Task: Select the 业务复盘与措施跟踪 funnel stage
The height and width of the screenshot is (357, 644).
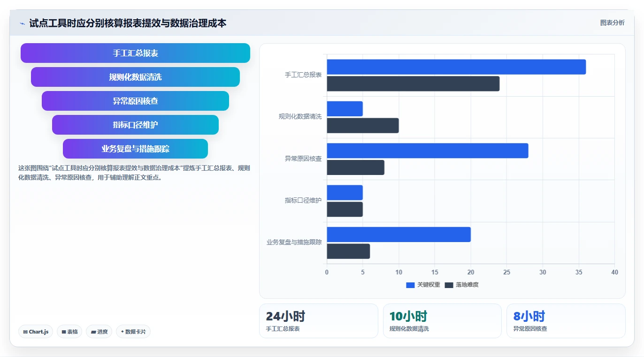Action: (135, 149)
